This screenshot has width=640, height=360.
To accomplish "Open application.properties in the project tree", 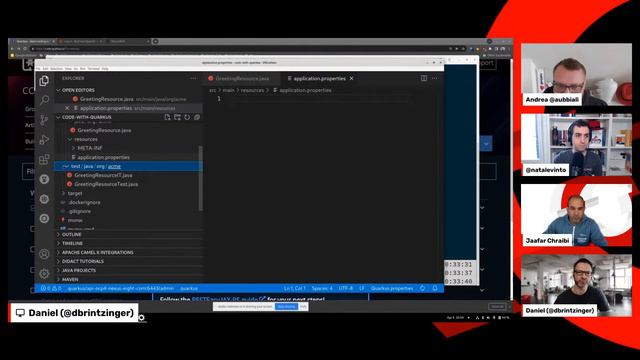I will point(103,157).
